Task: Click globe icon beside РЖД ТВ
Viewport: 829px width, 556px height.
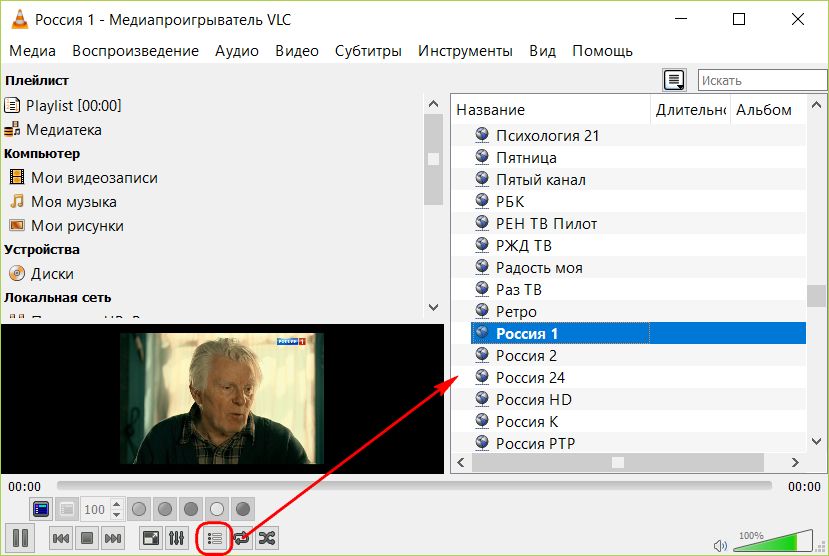Action: point(482,245)
